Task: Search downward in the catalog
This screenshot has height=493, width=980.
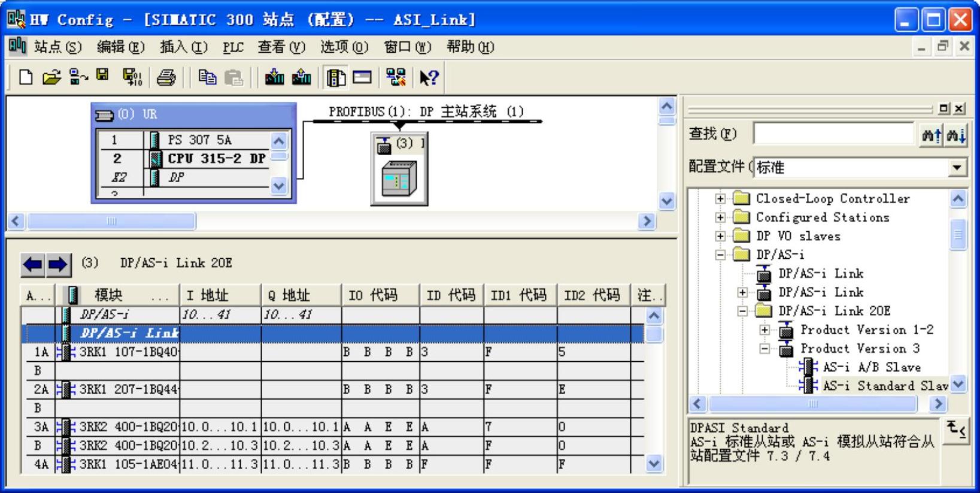Action: pyautogui.click(x=955, y=135)
